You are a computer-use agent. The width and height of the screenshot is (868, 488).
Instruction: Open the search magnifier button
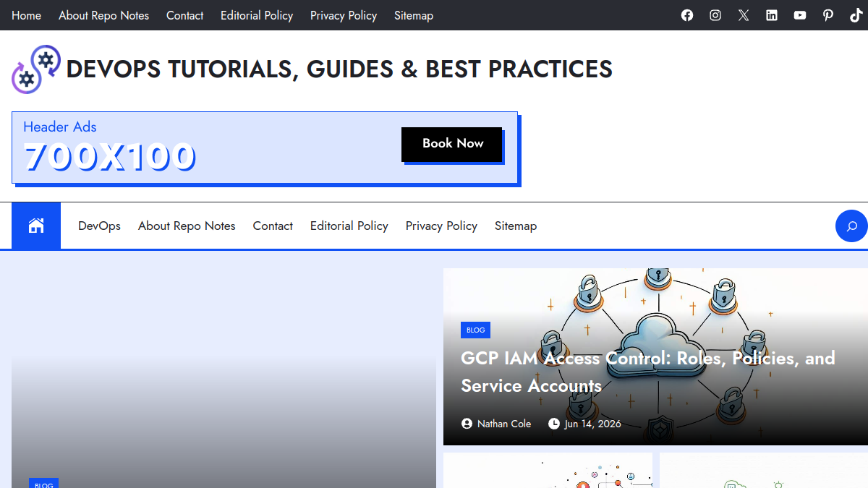[x=852, y=226]
